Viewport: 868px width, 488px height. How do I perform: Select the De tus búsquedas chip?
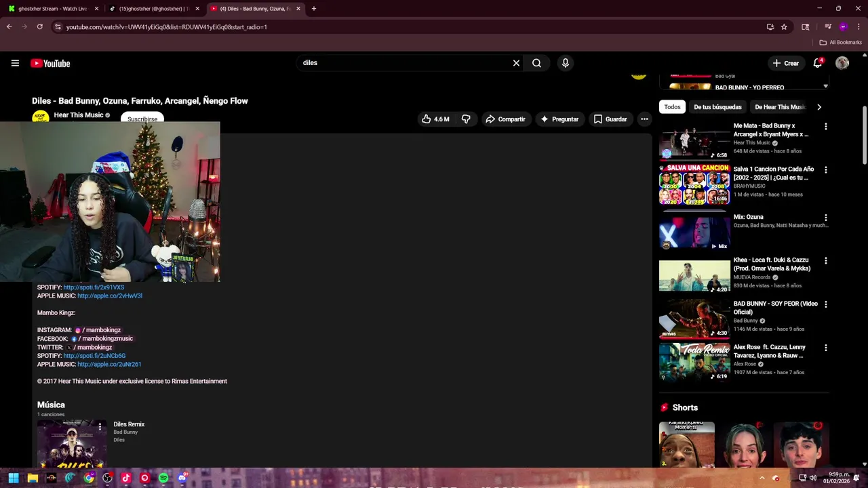[x=717, y=107]
